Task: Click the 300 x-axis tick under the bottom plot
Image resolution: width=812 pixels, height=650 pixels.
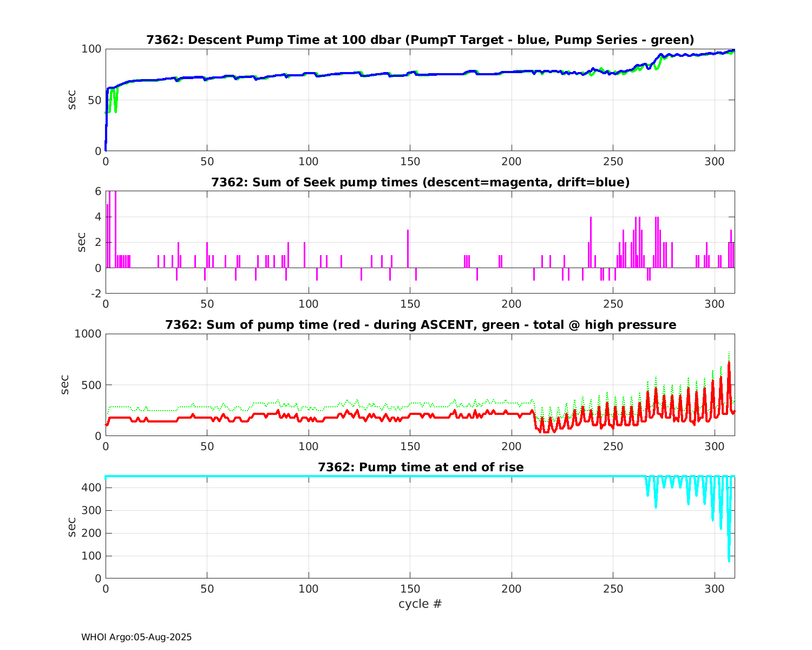Action: coord(715,589)
